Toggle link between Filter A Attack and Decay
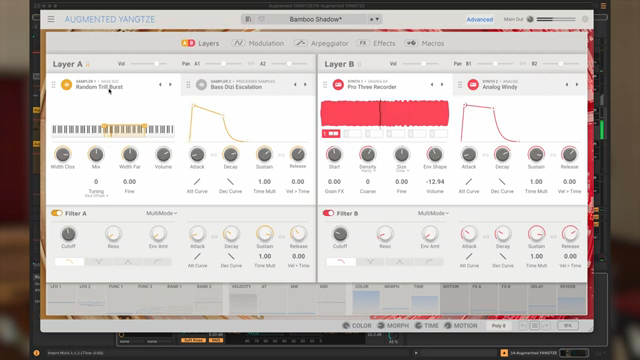The height and width of the screenshot is (360, 640). pos(214,236)
